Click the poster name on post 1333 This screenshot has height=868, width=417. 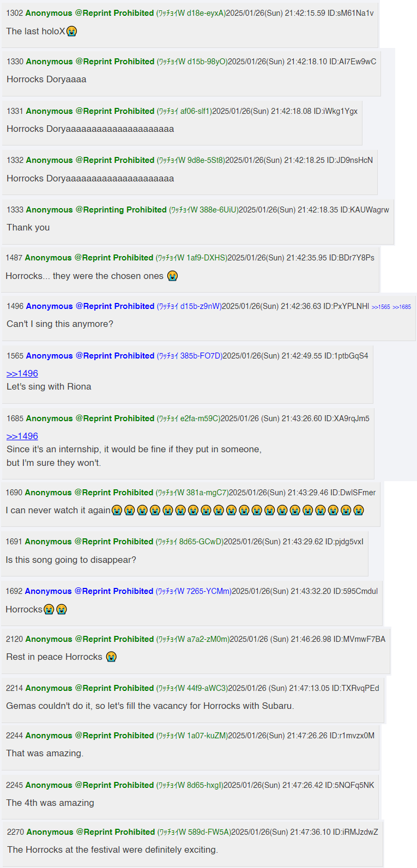coord(96,210)
